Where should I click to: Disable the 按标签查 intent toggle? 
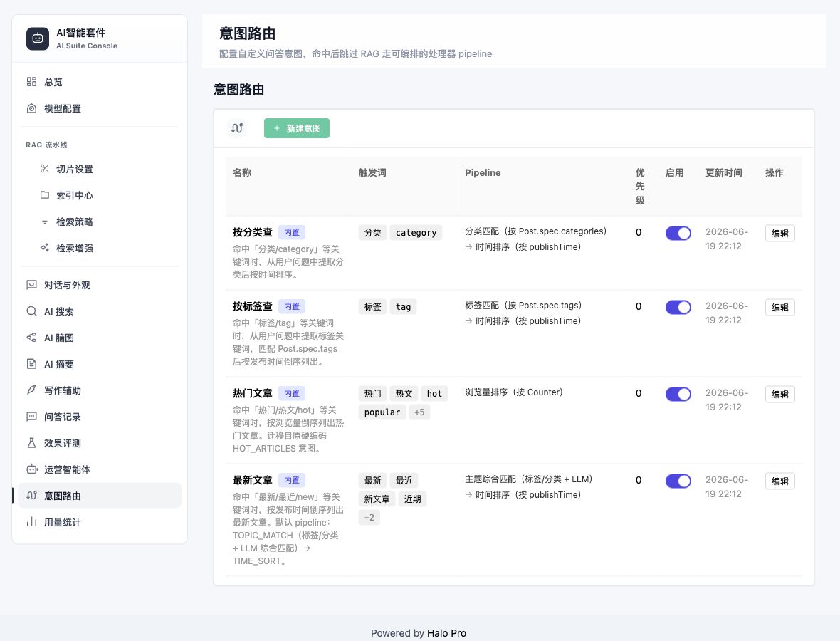tap(678, 307)
